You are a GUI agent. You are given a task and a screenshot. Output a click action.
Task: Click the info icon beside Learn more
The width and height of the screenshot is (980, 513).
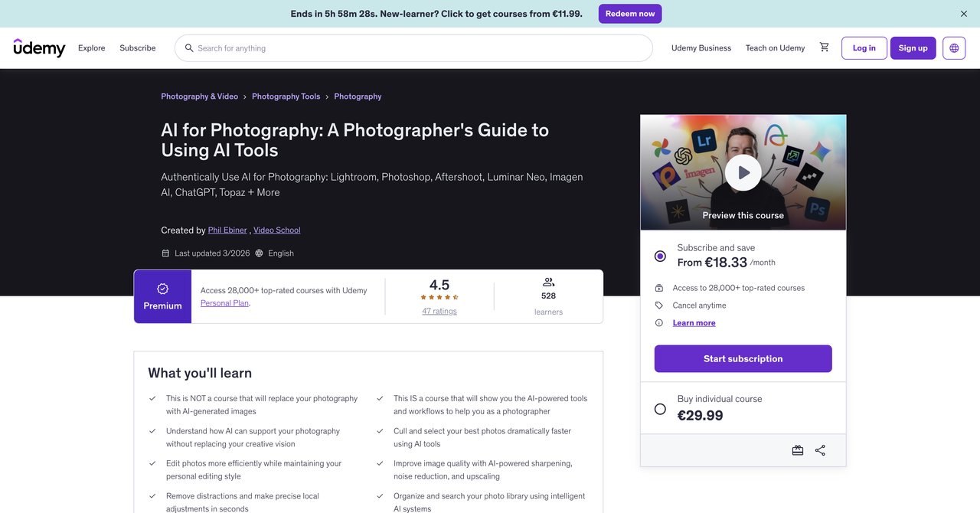(659, 323)
